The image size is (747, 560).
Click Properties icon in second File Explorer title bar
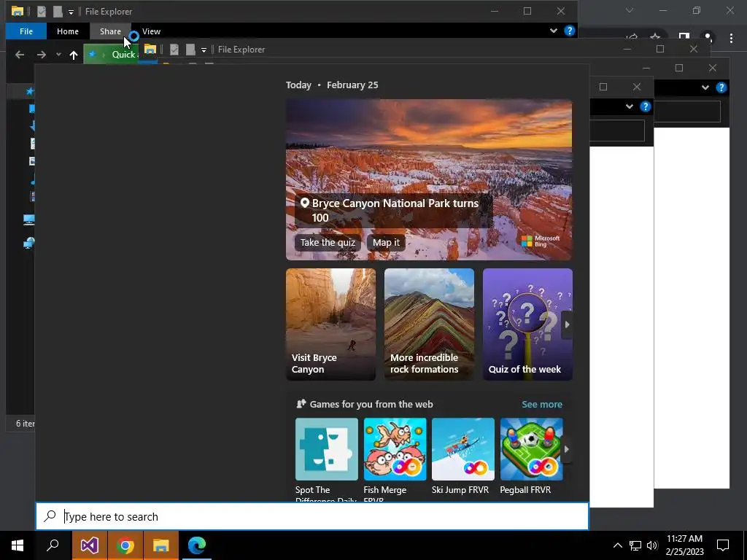coord(174,50)
